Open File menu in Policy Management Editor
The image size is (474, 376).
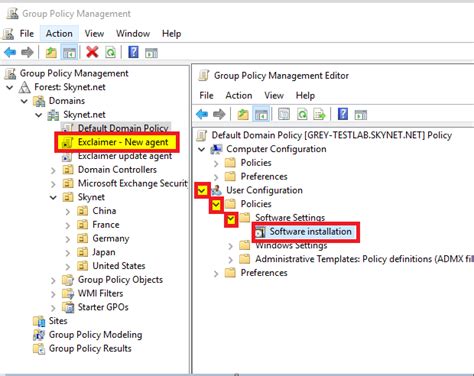coord(206,96)
